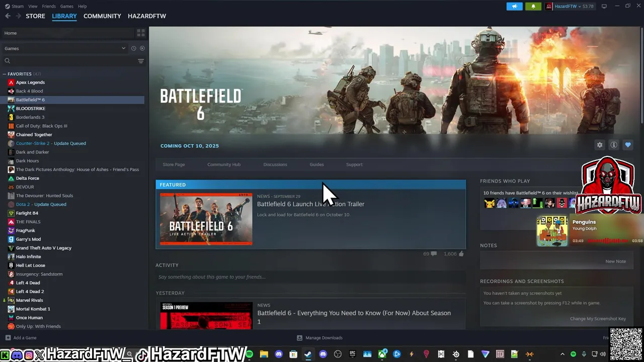Show hidden system tray icons
This screenshot has width=644, height=362.
pyautogui.click(x=562, y=354)
